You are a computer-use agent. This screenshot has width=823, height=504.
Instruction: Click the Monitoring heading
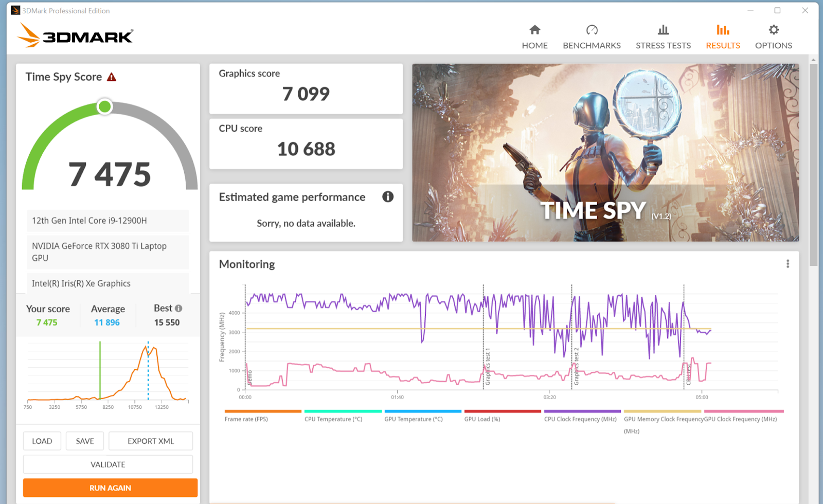(x=247, y=264)
